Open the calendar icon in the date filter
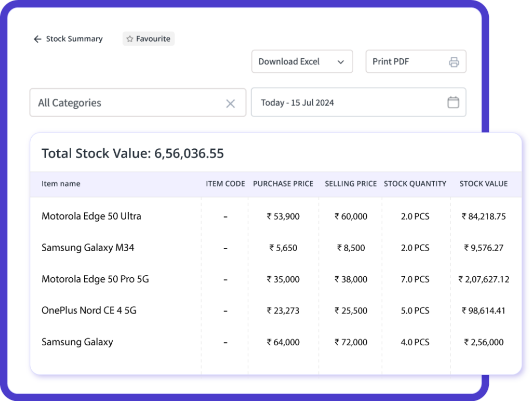 point(453,102)
